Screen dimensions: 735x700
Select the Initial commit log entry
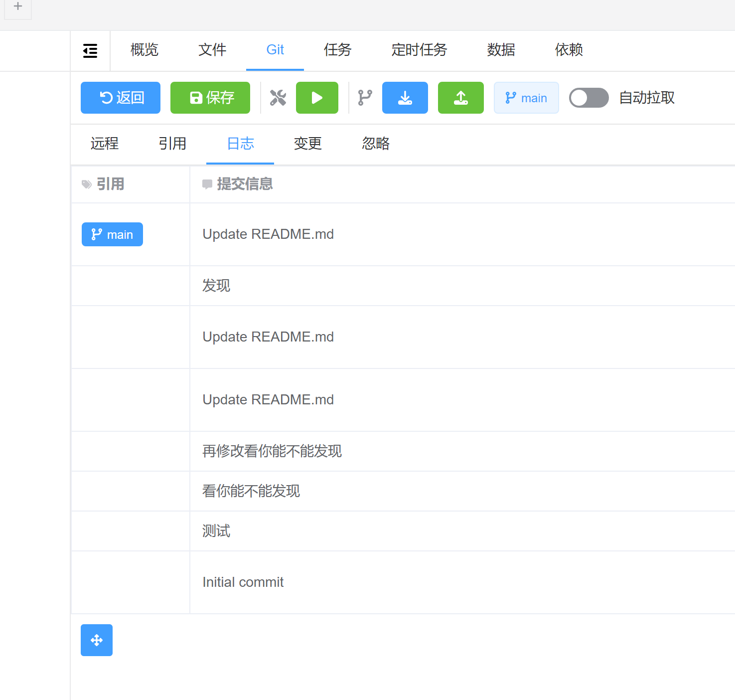(x=243, y=582)
